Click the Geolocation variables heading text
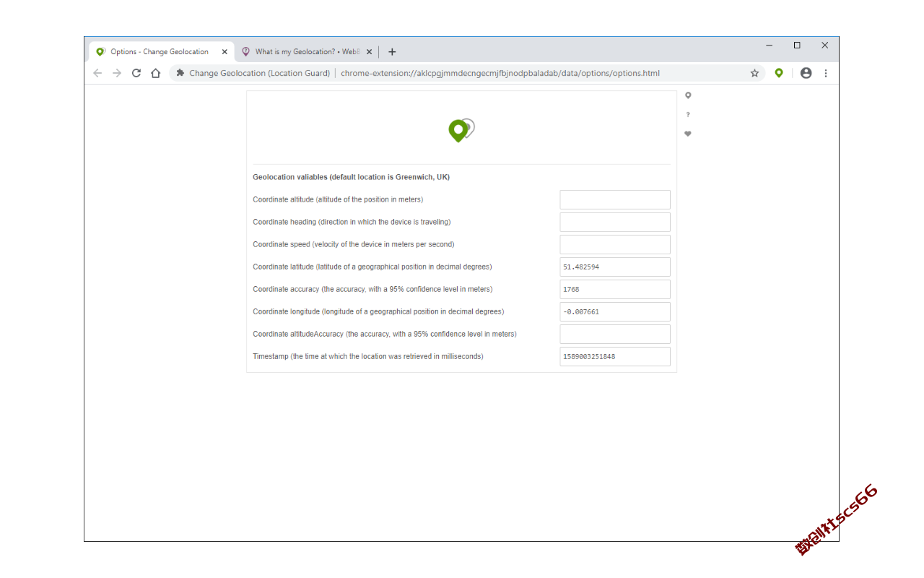The height and width of the screenshot is (578, 924). point(352,177)
